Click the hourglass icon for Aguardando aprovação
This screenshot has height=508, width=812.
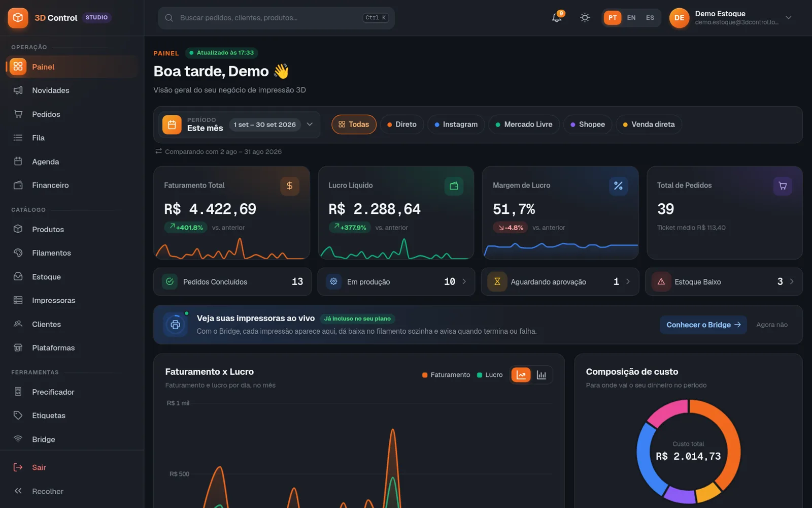click(x=497, y=281)
